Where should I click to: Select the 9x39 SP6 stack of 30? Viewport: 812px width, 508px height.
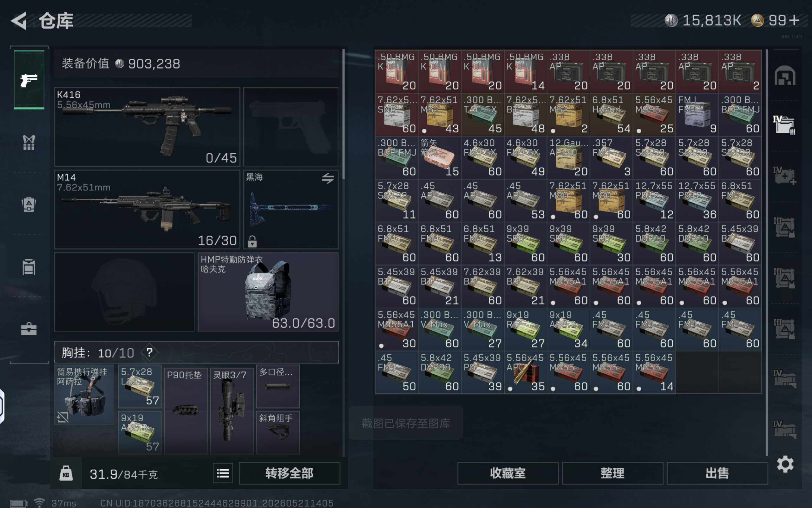point(611,244)
